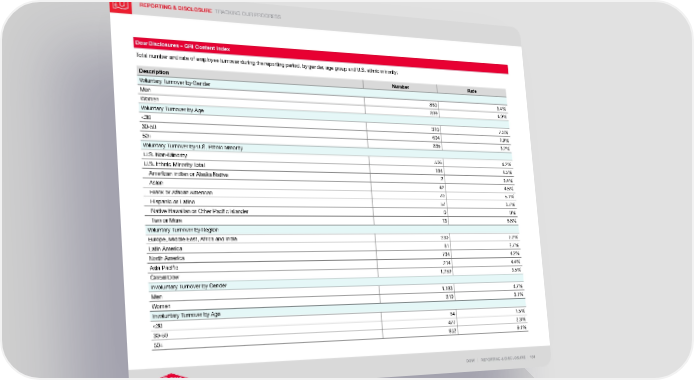Select the Number column header

coord(400,87)
